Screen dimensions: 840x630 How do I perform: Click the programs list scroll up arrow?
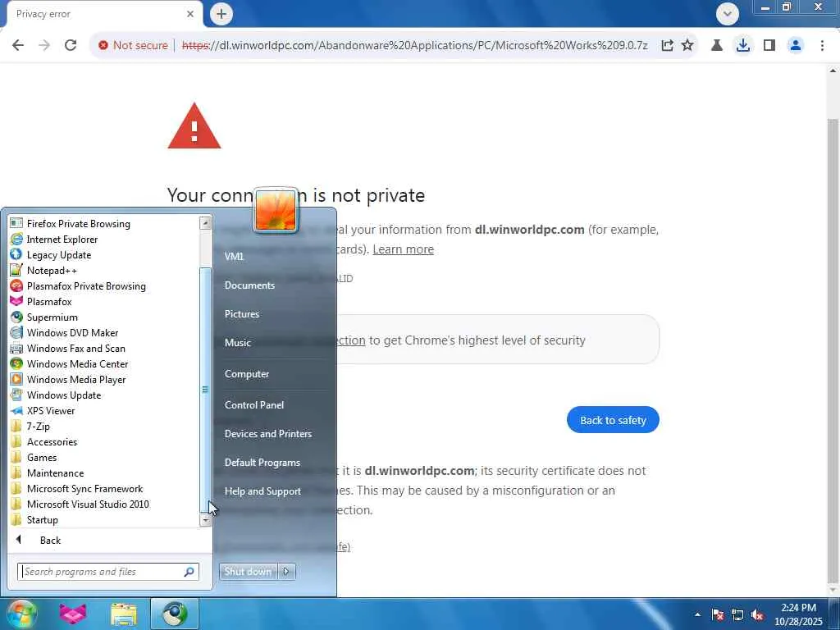(x=205, y=222)
